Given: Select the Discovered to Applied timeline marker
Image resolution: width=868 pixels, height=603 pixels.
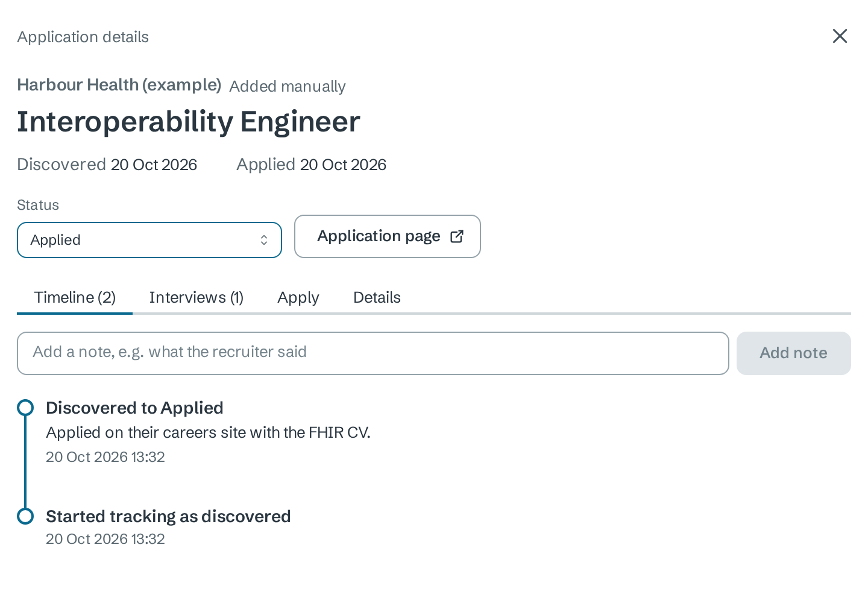Looking at the screenshot, I should click(25, 408).
